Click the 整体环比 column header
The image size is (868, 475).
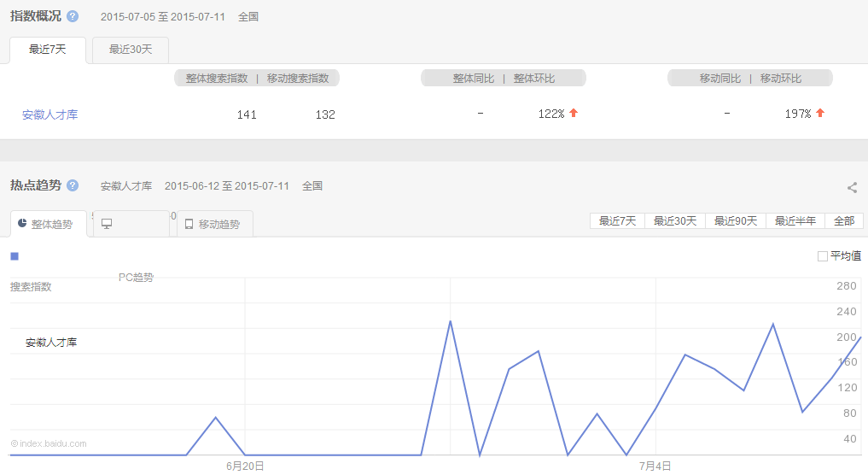[x=534, y=79]
